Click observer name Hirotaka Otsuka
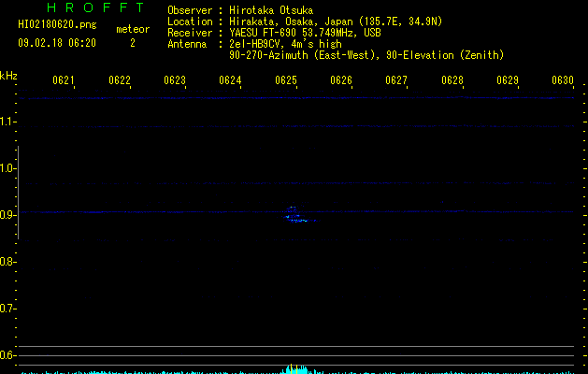 click(x=271, y=10)
